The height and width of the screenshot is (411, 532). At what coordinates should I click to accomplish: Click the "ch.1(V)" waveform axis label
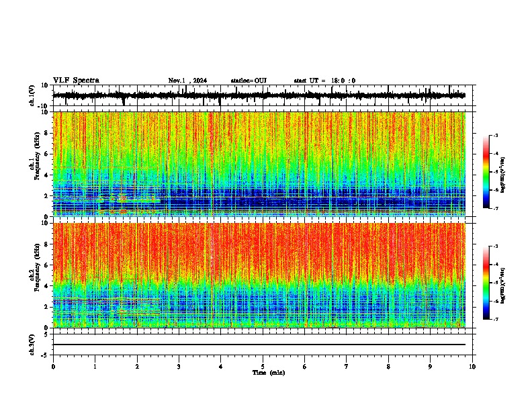pyautogui.click(x=32, y=95)
